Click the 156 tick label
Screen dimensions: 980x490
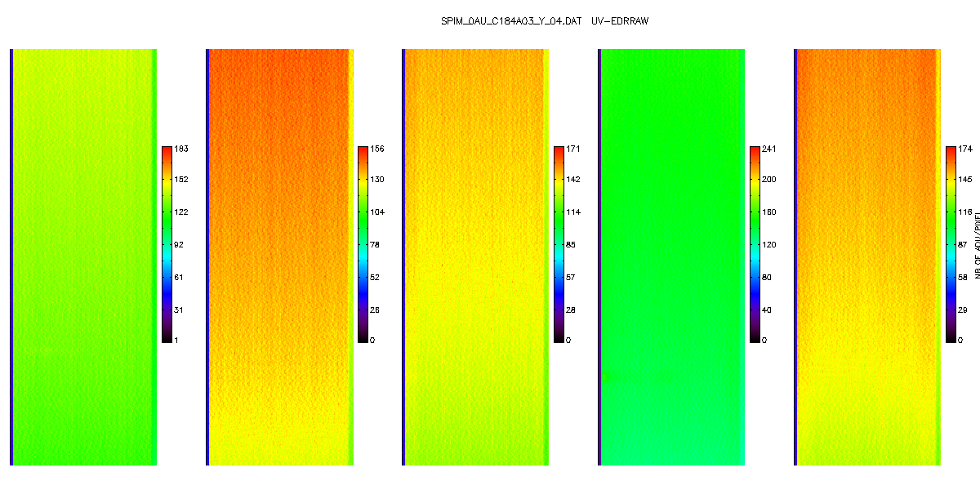pyautogui.click(x=378, y=149)
